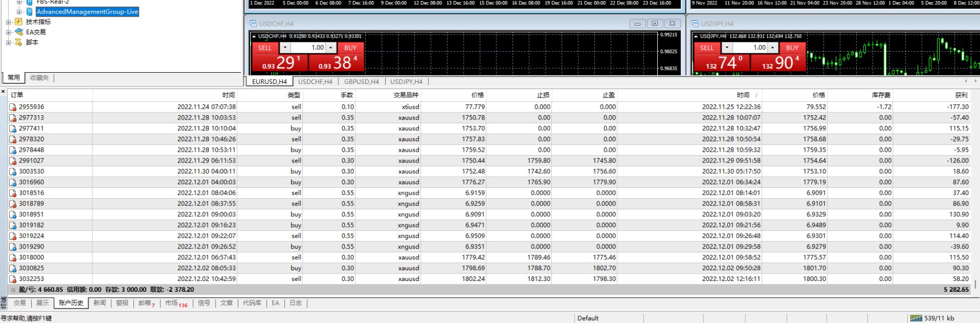The image size is (980, 323).
Task: Click the 脚本 scripts icon
Action: click(x=19, y=43)
